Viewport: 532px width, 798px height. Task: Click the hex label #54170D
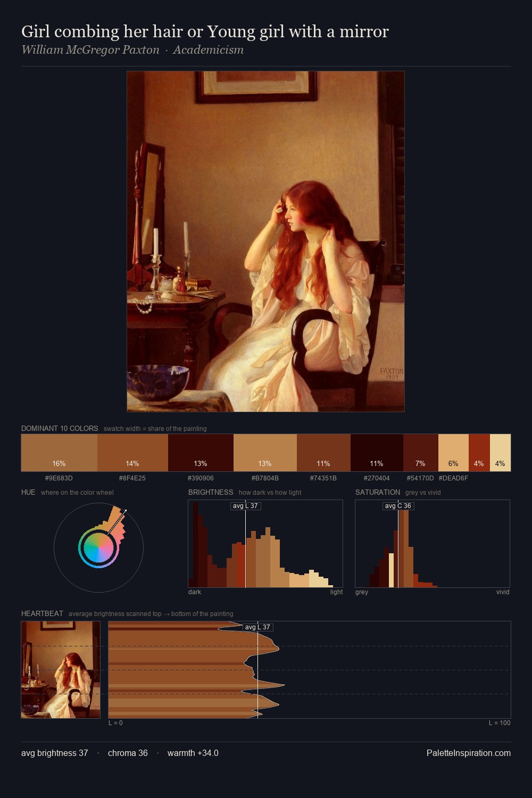click(420, 478)
